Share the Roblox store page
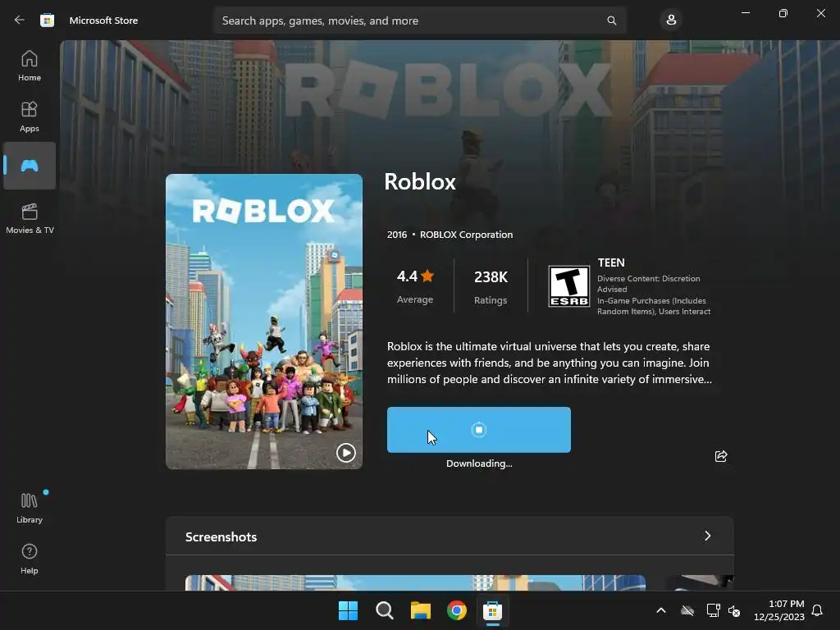This screenshot has width=840, height=630. coord(721,456)
